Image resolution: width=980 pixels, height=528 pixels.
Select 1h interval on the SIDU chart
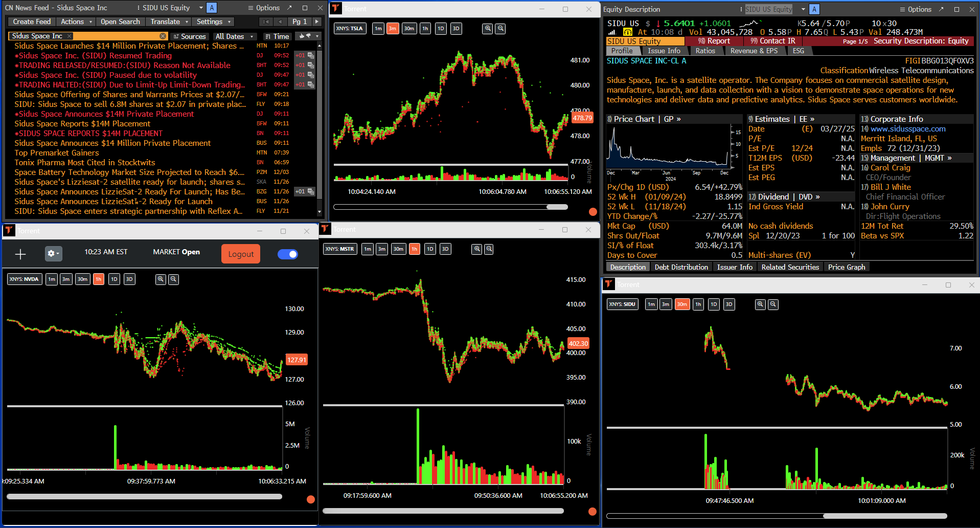[x=698, y=304]
